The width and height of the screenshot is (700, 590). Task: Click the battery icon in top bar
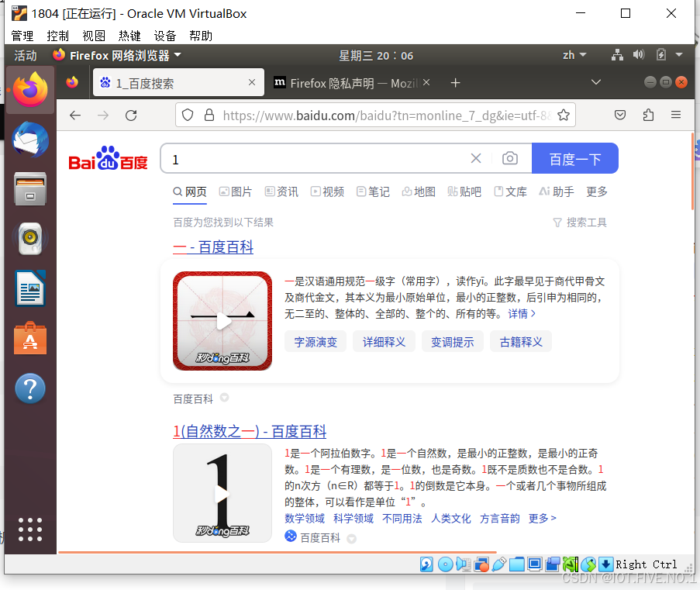pos(661,55)
